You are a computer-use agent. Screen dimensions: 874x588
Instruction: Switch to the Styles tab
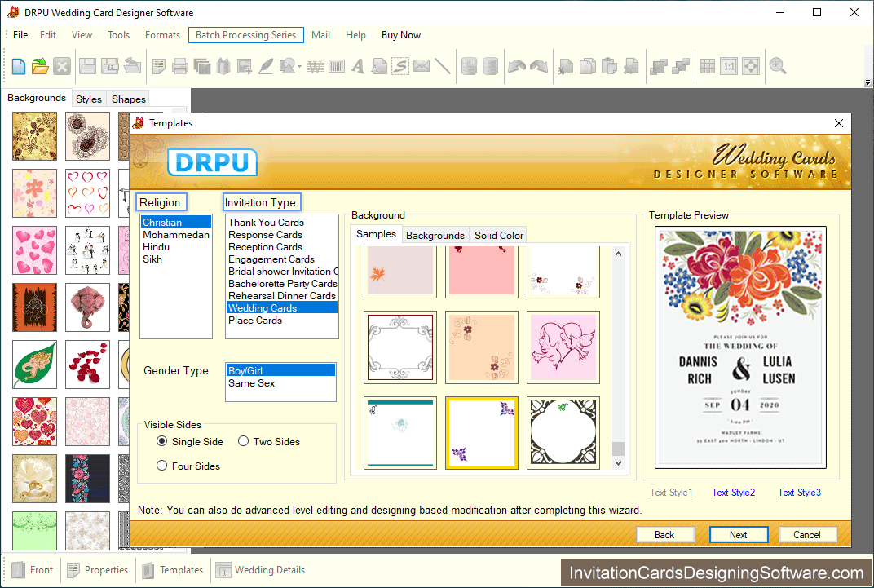89,99
